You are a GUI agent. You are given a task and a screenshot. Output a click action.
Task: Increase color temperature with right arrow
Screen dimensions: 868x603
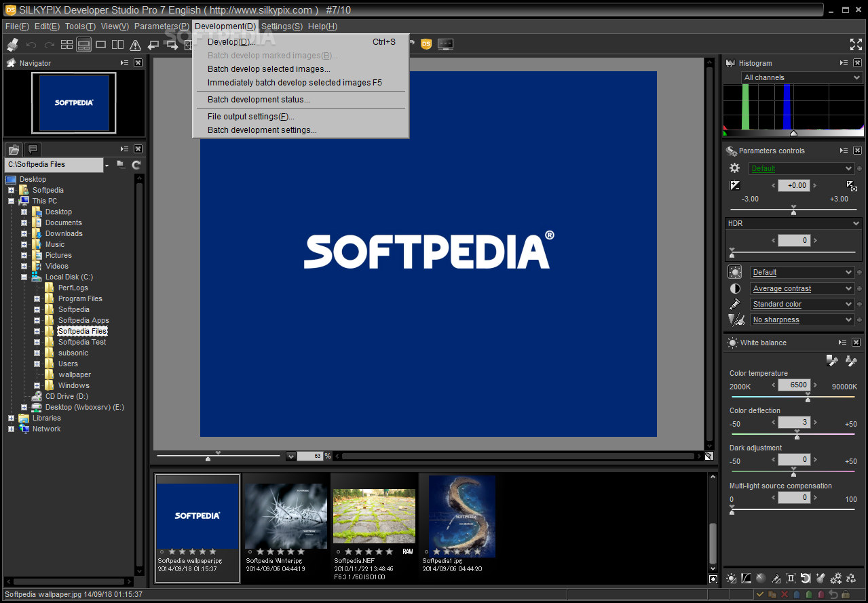(814, 385)
